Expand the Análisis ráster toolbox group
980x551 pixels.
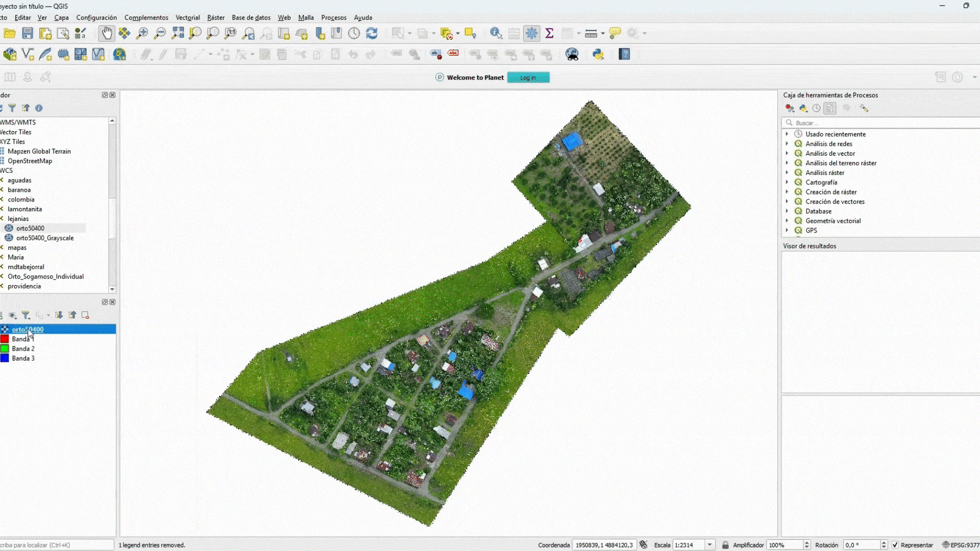787,172
